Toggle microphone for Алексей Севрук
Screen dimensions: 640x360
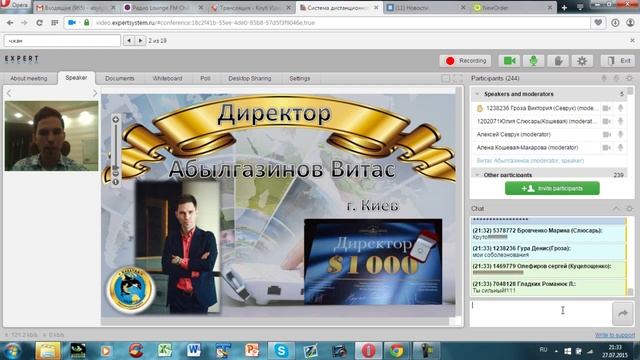coord(620,134)
